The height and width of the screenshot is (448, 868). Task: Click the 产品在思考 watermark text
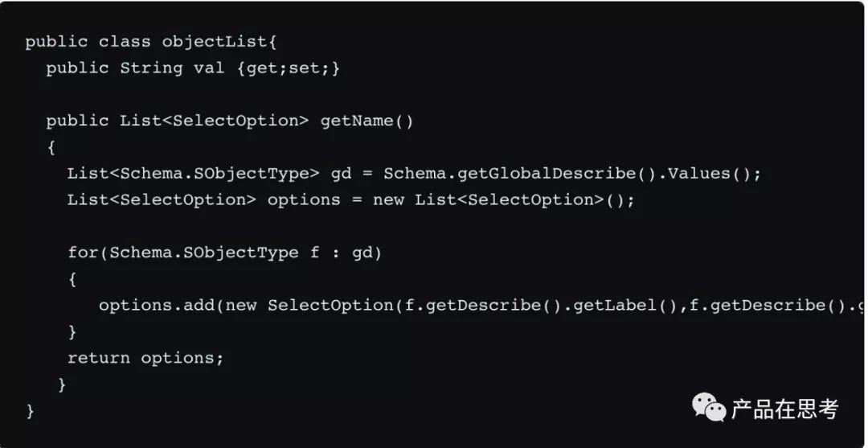[784, 409]
